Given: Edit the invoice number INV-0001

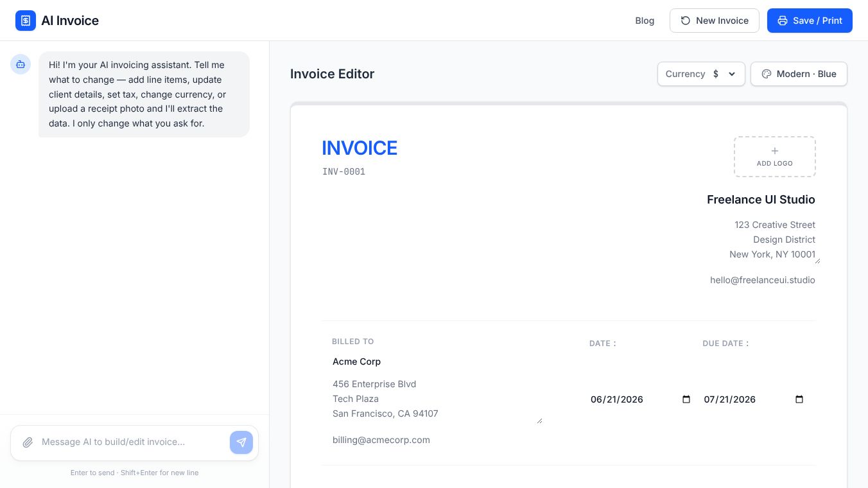Looking at the screenshot, I should click(x=344, y=172).
